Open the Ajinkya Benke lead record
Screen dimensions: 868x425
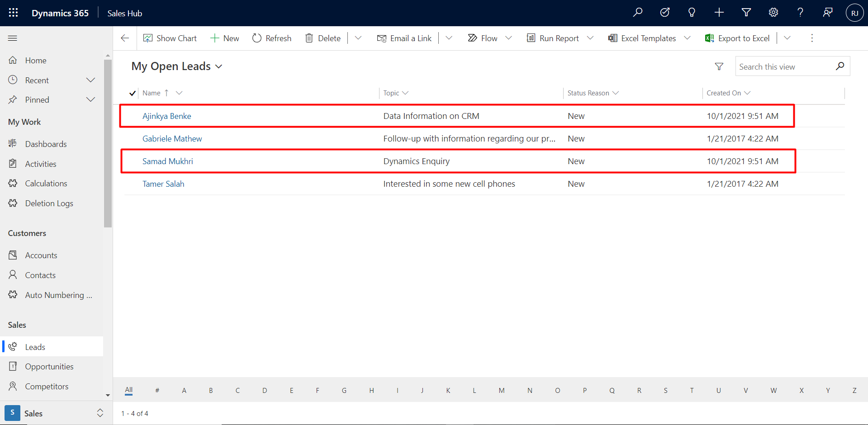click(x=167, y=116)
